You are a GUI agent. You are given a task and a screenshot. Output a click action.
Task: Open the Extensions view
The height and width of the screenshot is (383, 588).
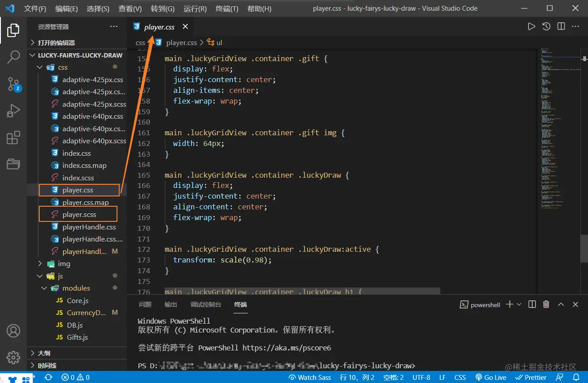[13, 137]
